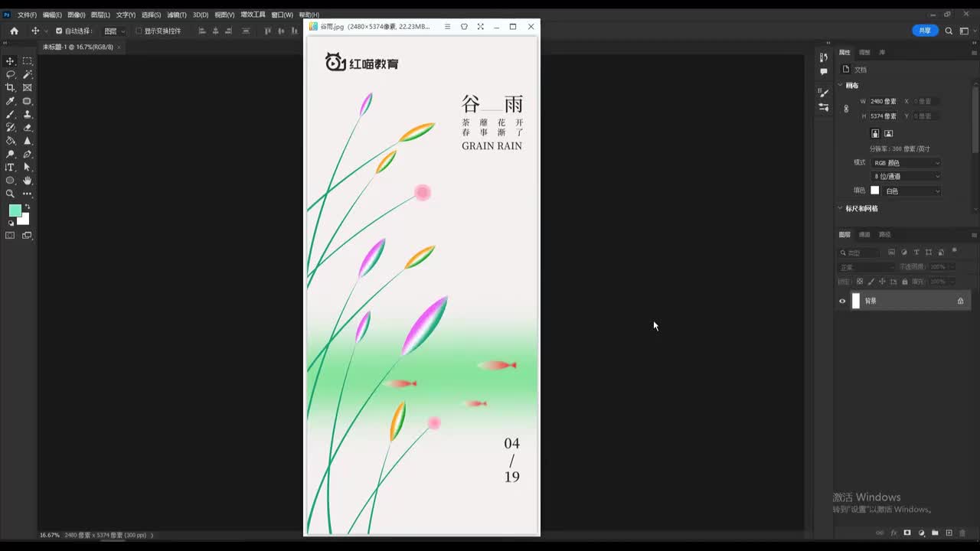Close the untitled document tab
The image size is (980, 551).
point(119,47)
